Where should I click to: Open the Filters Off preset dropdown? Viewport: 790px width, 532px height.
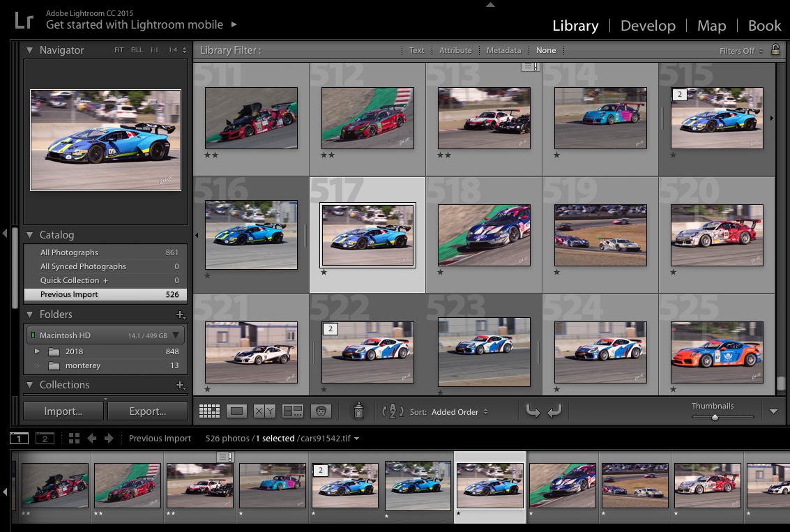[x=741, y=51]
